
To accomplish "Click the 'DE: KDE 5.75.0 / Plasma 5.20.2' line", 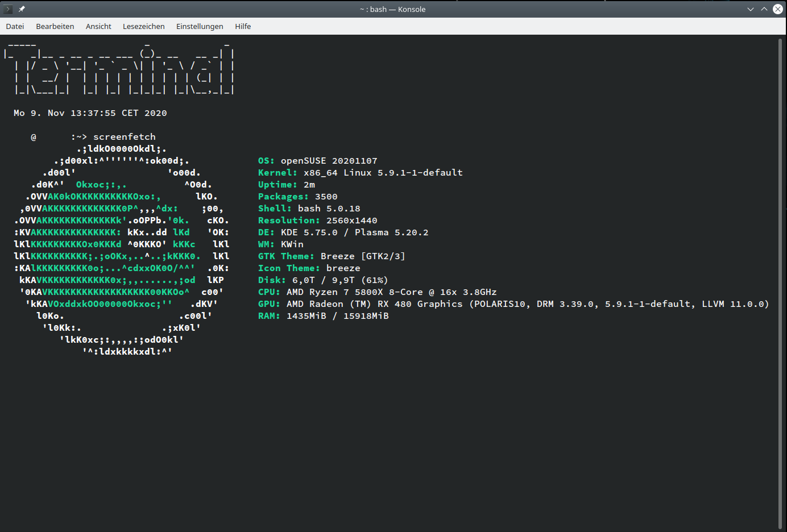I will pos(343,232).
